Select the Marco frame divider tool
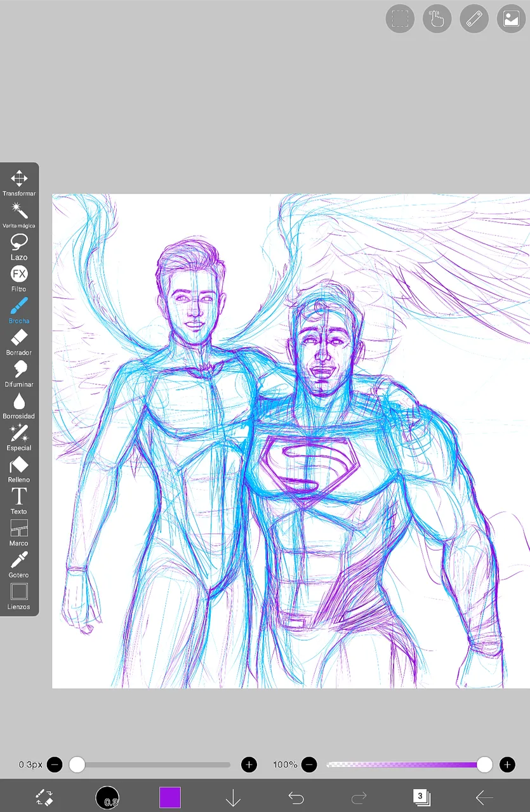The width and height of the screenshot is (530, 812). coord(19,532)
